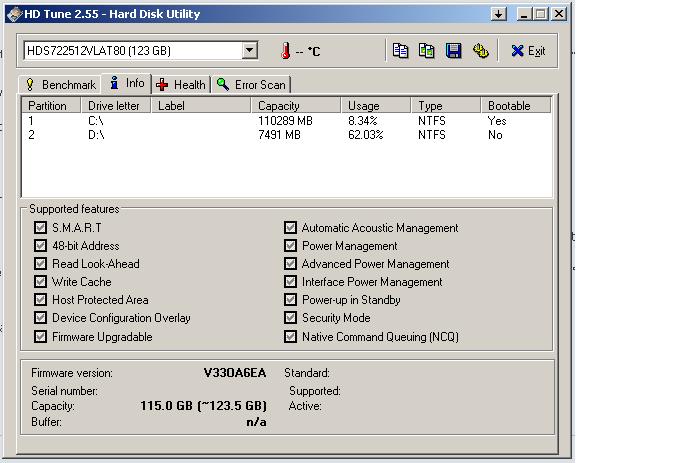Toggle the Security Mode checkbox
The height and width of the screenshot is (463, 683).
pyautogui.click(x=291, y=318)
